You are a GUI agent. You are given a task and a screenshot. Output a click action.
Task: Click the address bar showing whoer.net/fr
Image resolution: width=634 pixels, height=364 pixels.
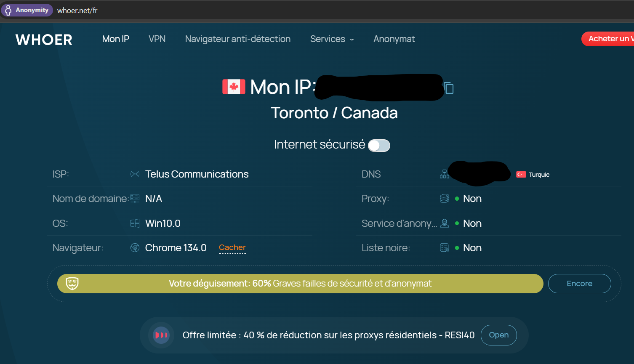77,10
